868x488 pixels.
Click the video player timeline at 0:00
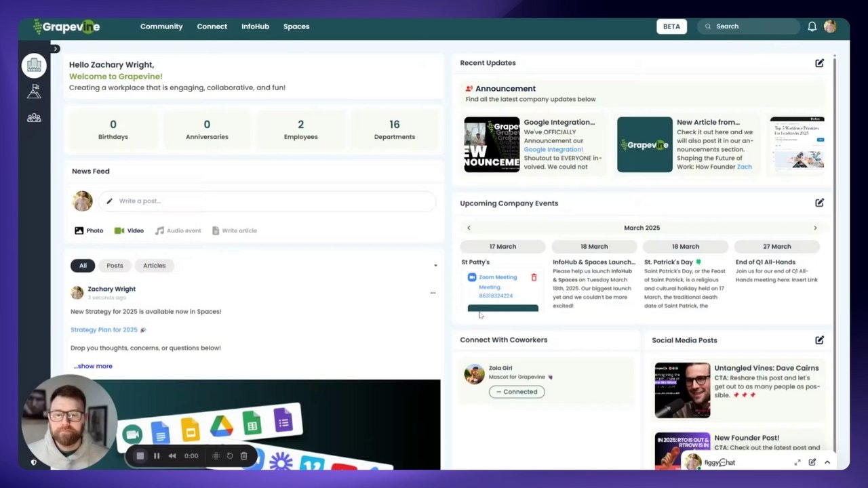click(191, 455)
